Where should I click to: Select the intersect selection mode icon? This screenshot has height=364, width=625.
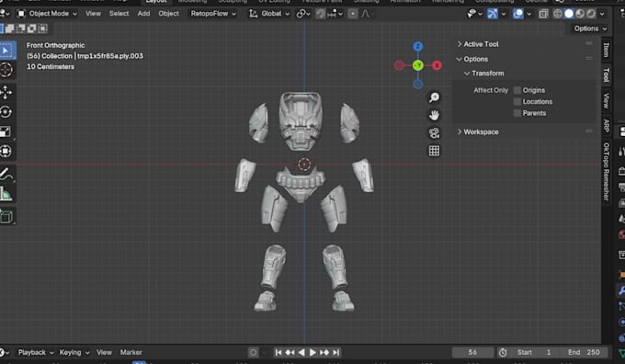pyautogui.click(x=42, y=28)
